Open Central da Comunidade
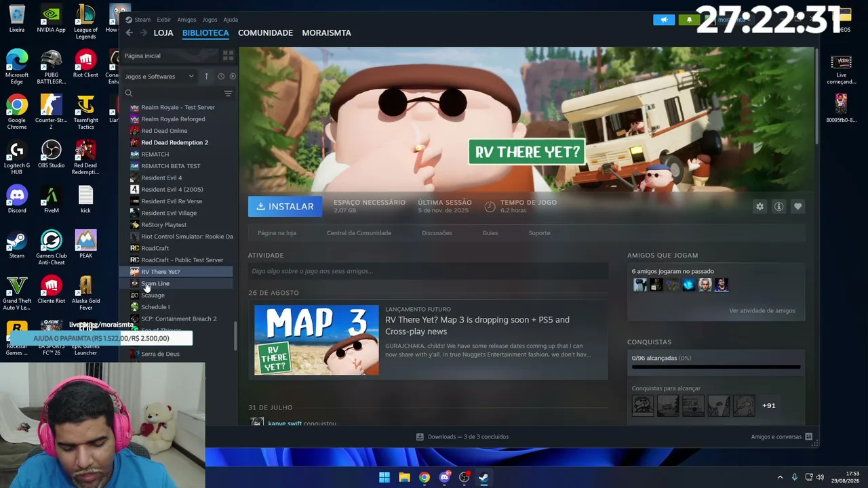 (x=359, y=233)
